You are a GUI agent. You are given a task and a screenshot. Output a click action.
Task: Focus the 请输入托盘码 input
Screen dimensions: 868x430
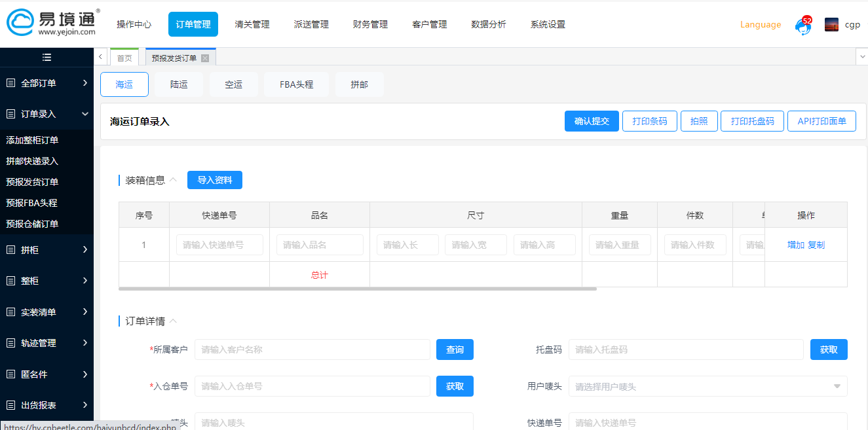686,349
